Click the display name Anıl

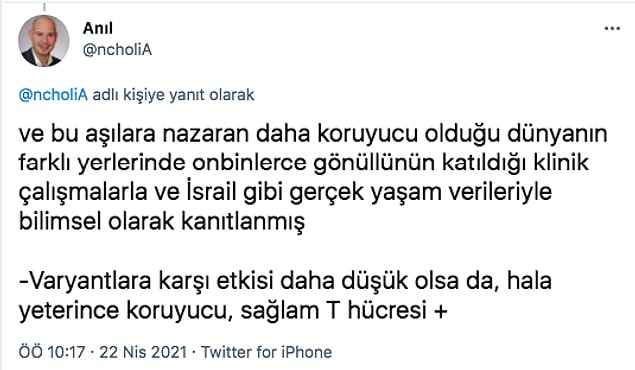click(98, 28)
